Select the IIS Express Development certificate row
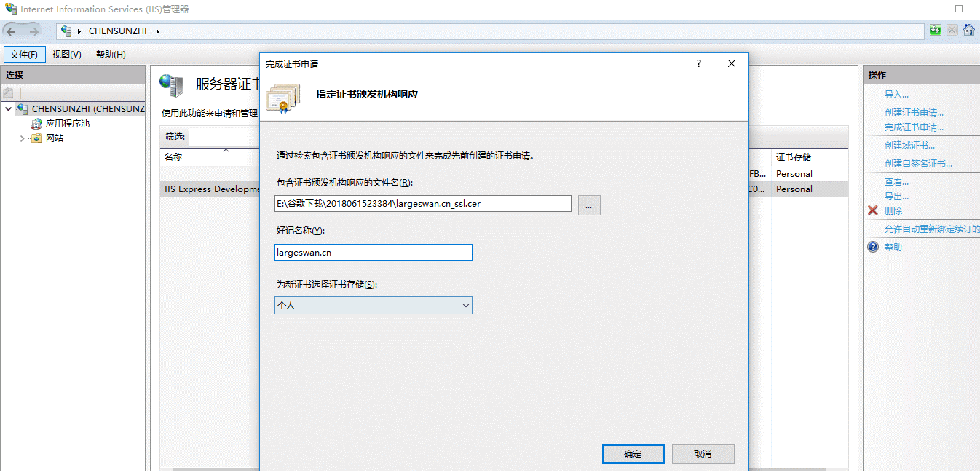Viewport: 980px width, 471px height. pyautogui.click(x=210, y=189)
